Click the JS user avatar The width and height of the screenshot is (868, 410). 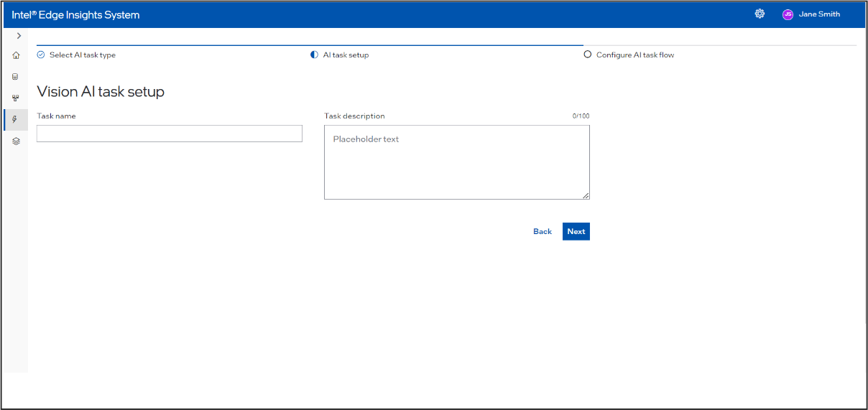(x=788, y=14)
